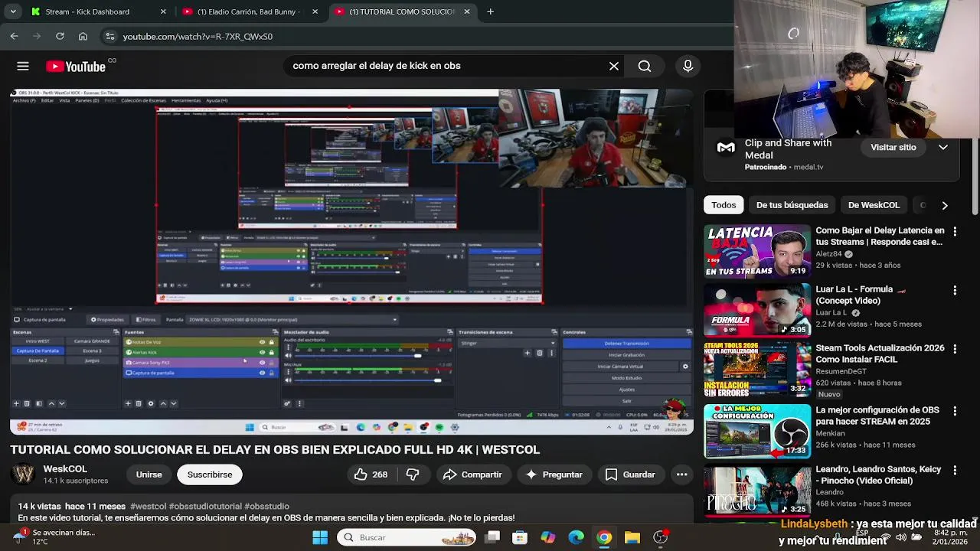Open the #obsstudiotutorial hashtag link
Screen dimensions: 980x551
[205, 507]
